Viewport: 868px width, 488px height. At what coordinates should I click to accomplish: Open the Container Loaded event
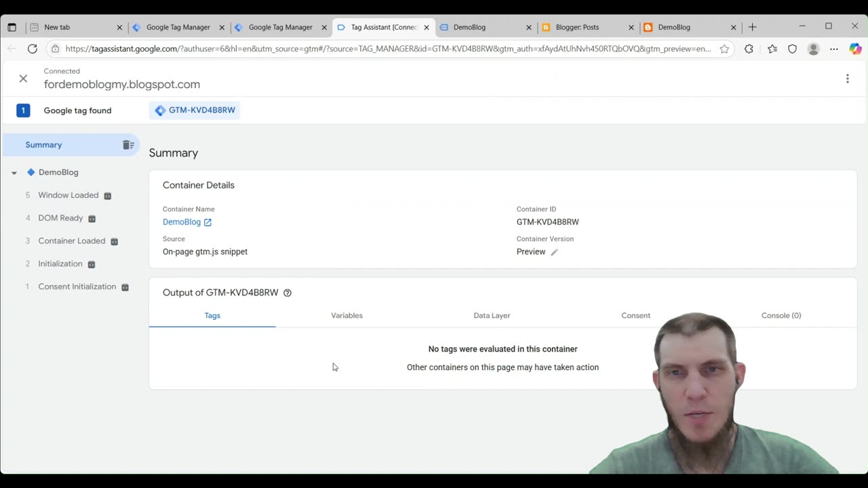coord(72,241)
